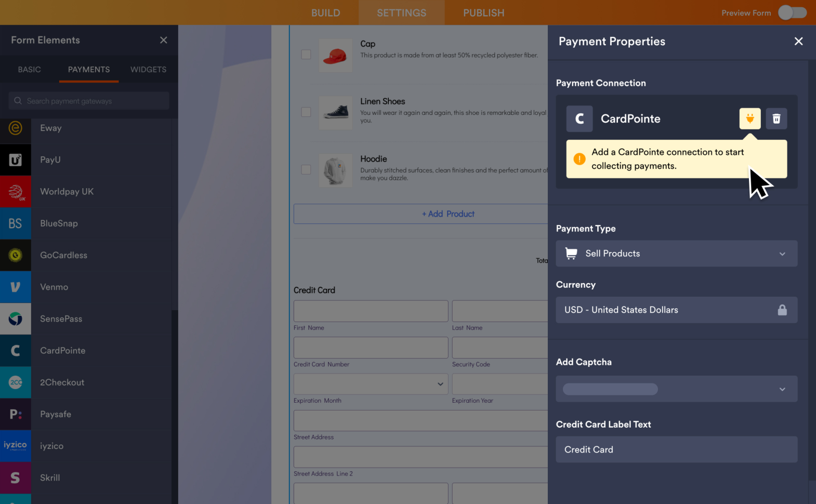Click the yellow plug connect icon
816x504 pixels.
(750, 118)
